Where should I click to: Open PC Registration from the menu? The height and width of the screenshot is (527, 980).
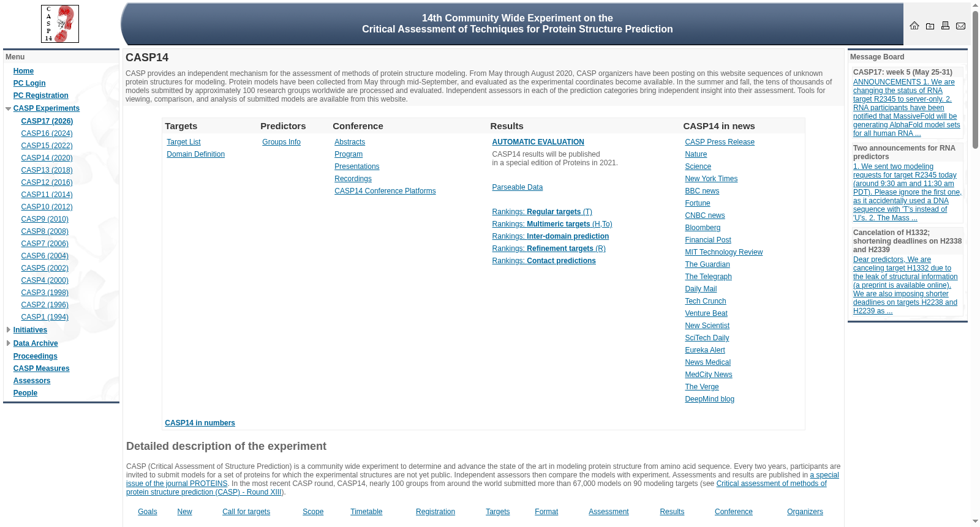(x=41, y=95)
